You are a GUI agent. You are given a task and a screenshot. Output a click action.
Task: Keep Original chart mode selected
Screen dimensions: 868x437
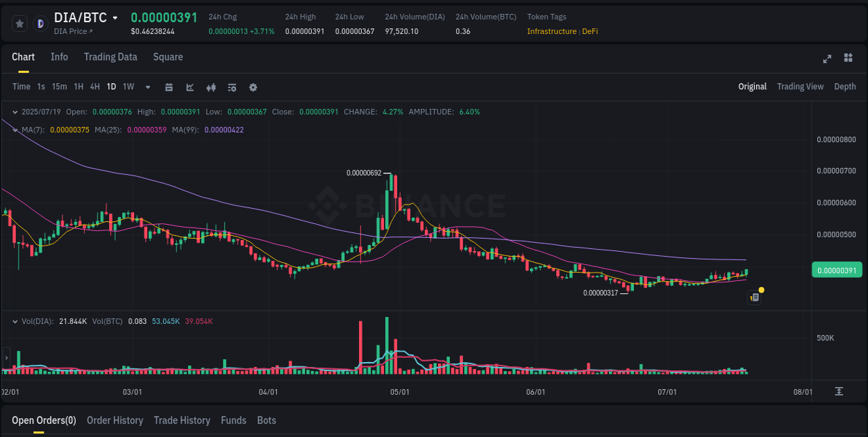pyautogui.click(x=753, y=87)
